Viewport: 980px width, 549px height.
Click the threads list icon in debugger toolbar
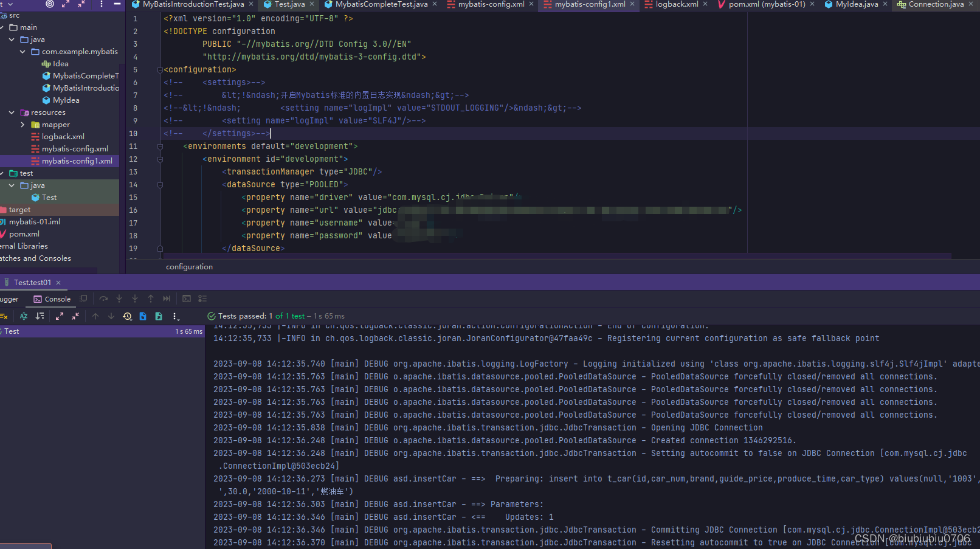tap(202, 299)
